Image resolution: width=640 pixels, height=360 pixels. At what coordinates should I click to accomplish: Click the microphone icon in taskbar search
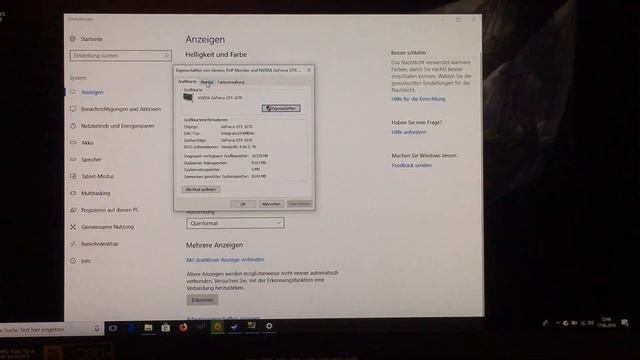(x=97, y=328)
